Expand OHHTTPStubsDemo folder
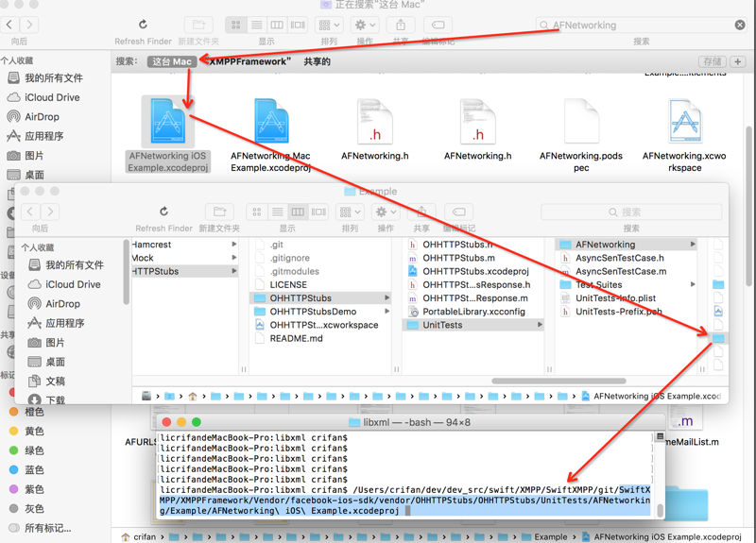The height and width of the screenshot is (543, 756). [387, 312]
